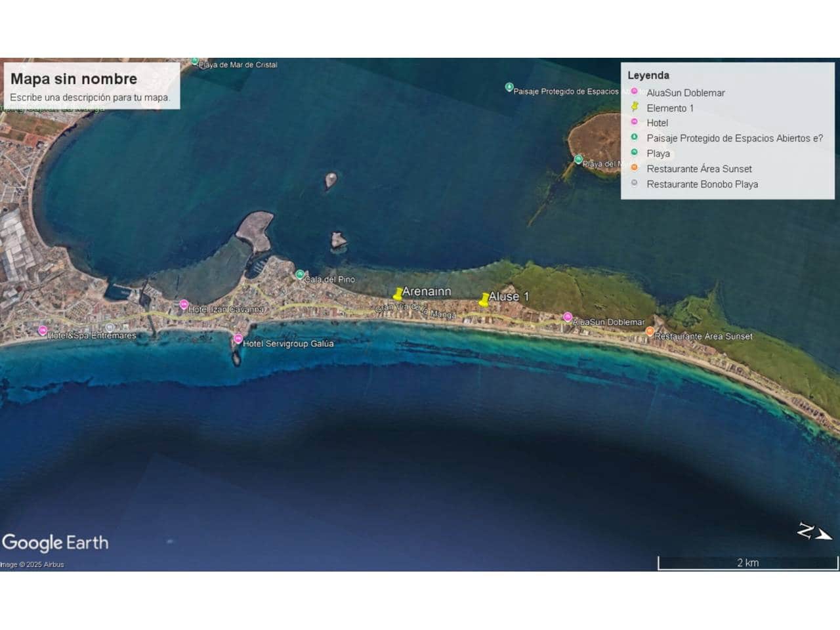Image resolution: width=840 pixels, height=630 pixels.
Task: Click the yellow Arenainn pushpin on the map
Action: [x=398, y=295]
